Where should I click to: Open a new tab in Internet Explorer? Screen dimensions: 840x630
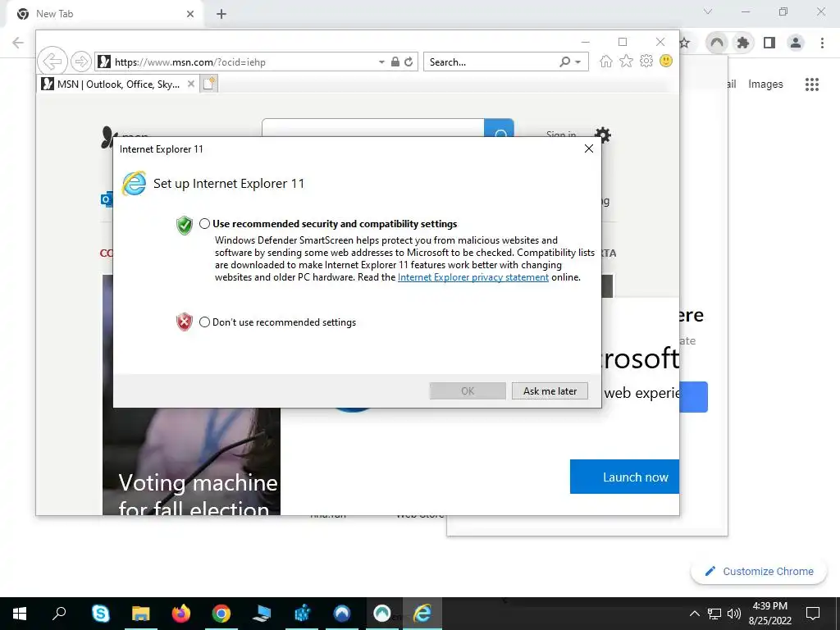pyautogui.click(x=209, y=84)
